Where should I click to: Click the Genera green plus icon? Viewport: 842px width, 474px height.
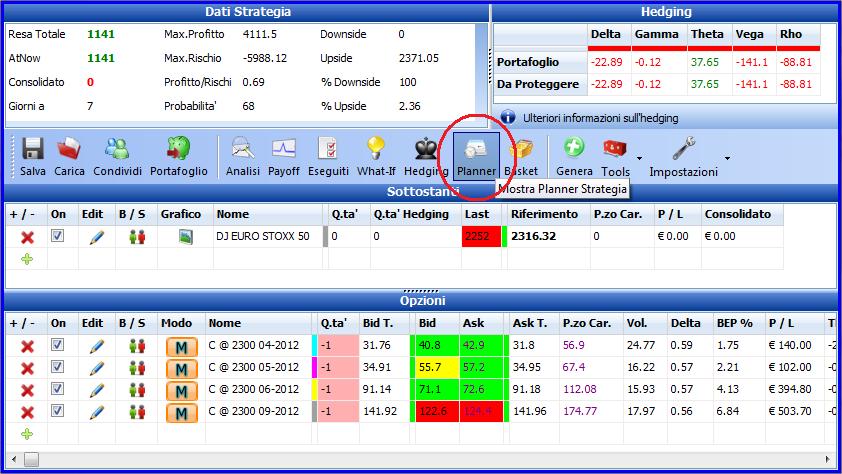(574, 148)
